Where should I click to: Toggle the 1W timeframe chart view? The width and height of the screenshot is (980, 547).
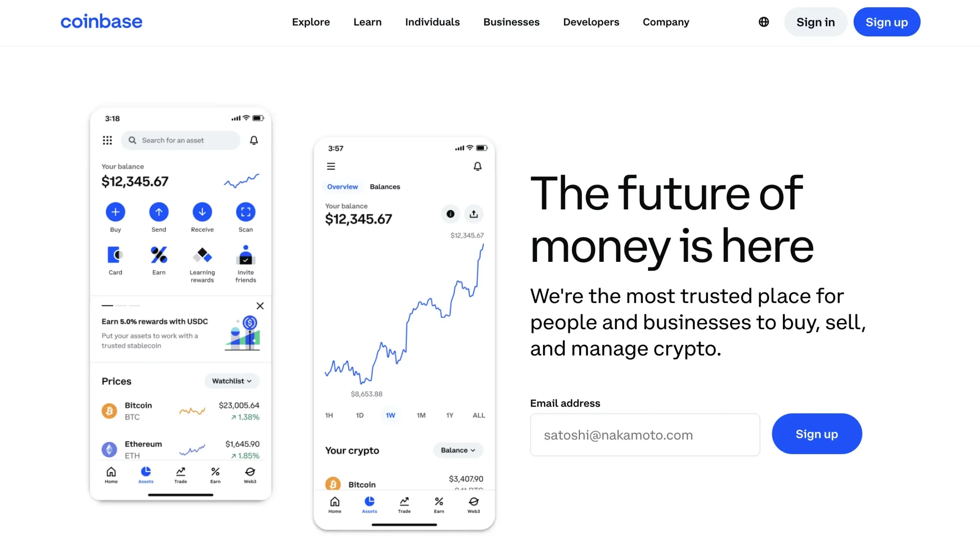click(390, 415)
